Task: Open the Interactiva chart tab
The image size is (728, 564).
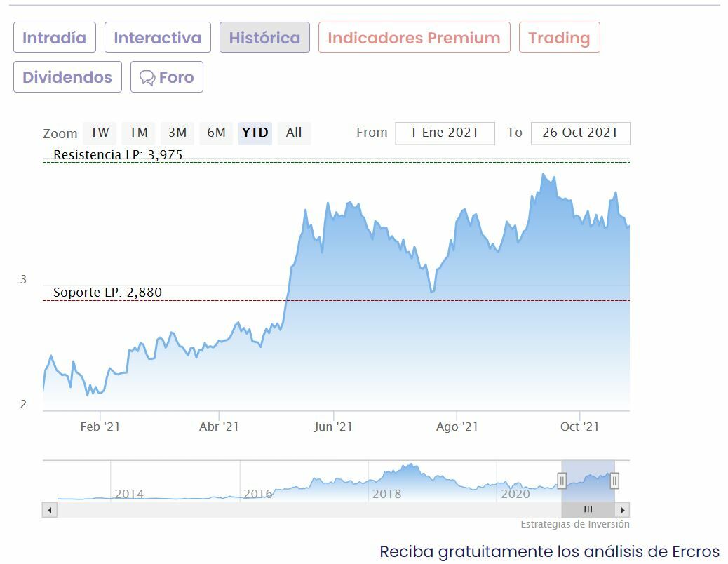Action: pyautogui.click(x=157, y=38)
